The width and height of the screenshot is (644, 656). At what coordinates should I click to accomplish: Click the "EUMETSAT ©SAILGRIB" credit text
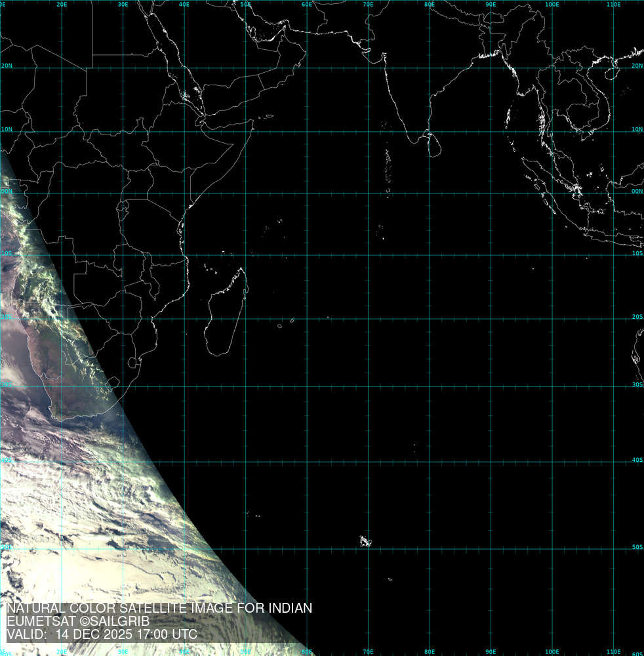pos(78,621)
